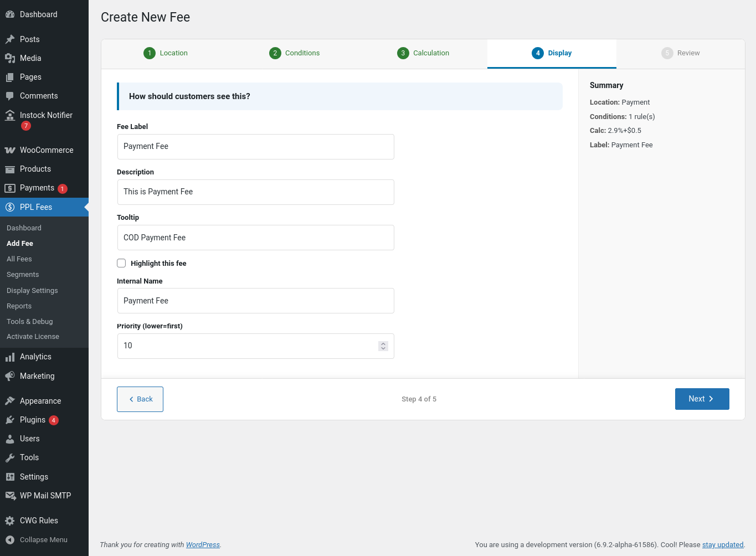Switch to the Conditions step tab
Image resolution: width=756 pixels, height=556 pixels.
(295, 53)
